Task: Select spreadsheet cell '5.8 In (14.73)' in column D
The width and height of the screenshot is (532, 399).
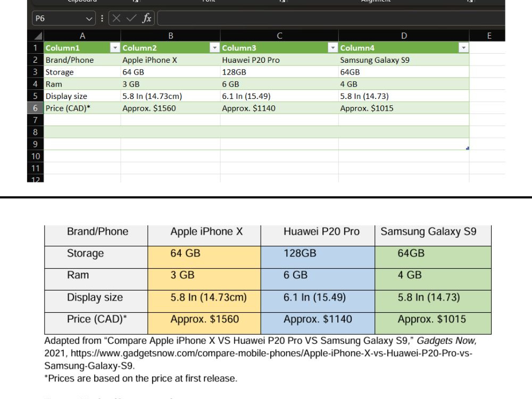Action: coord(404,96)
